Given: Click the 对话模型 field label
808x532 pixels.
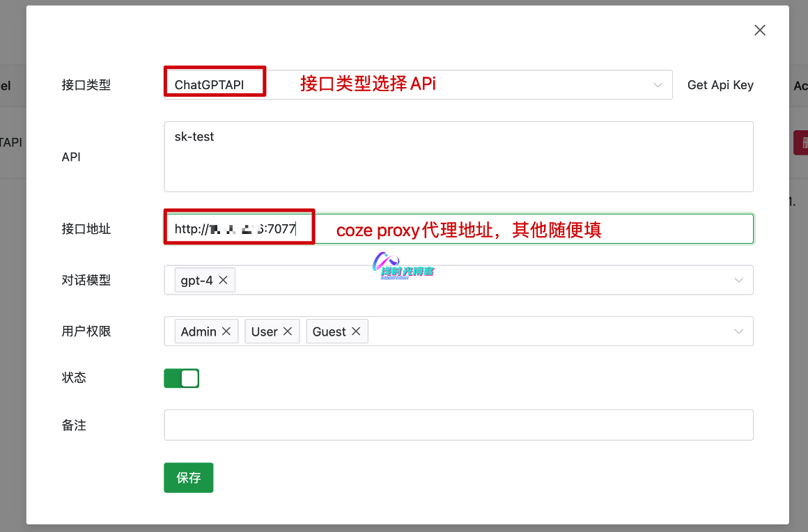Looking at the screenshot, I should 86,280.
